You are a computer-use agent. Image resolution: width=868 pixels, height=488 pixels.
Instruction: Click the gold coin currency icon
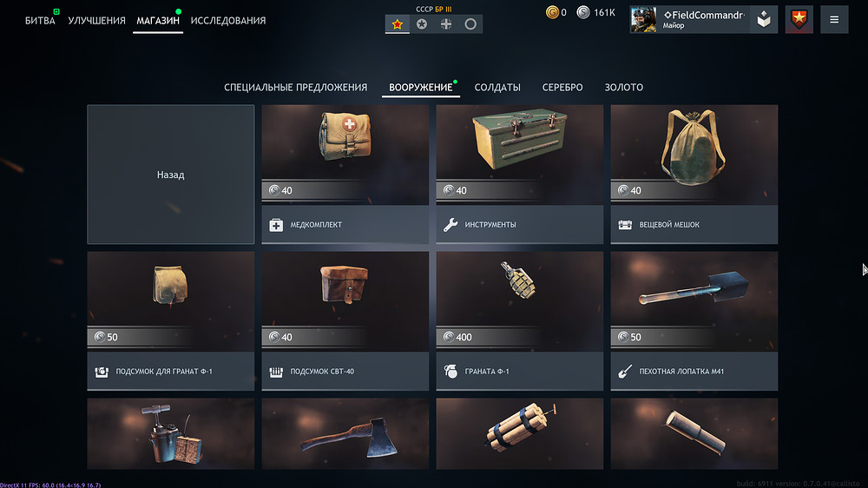click(x=552, y=12)
